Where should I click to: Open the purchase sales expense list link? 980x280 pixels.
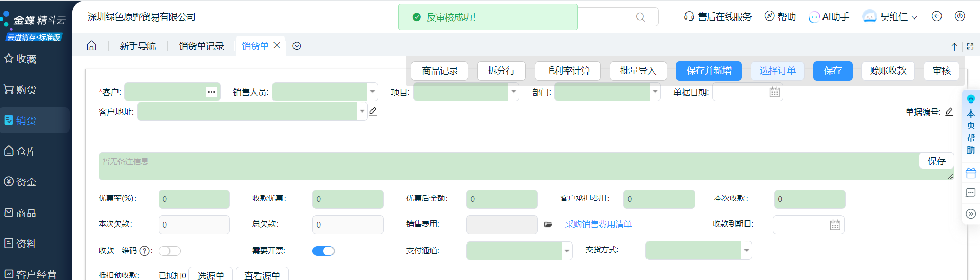598,225
